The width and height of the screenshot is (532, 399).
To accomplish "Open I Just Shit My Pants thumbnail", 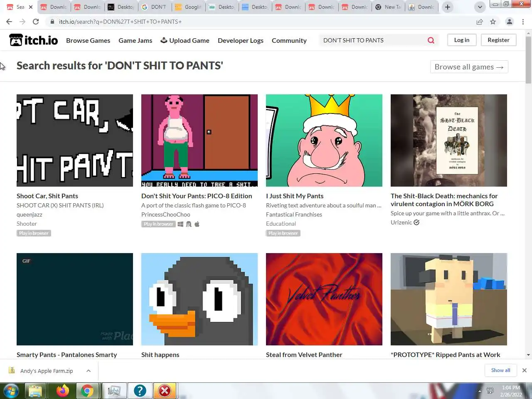I will pos(324,140).
